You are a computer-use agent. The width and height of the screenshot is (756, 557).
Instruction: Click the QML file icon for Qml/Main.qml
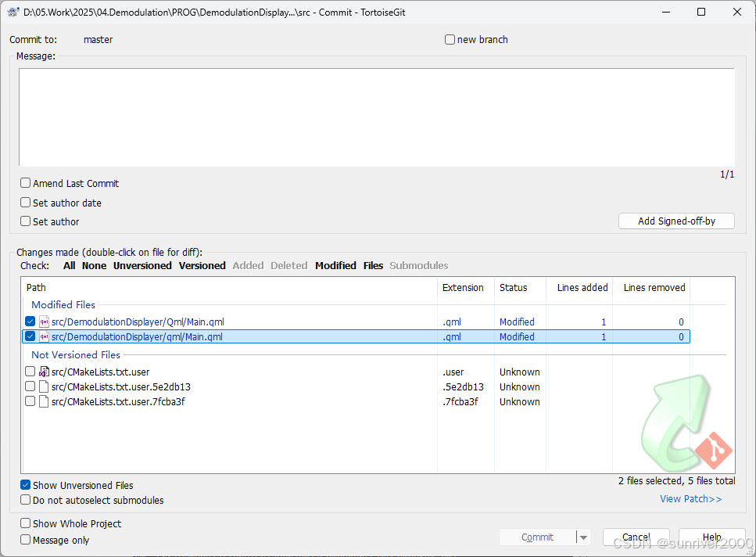point(44,322)
